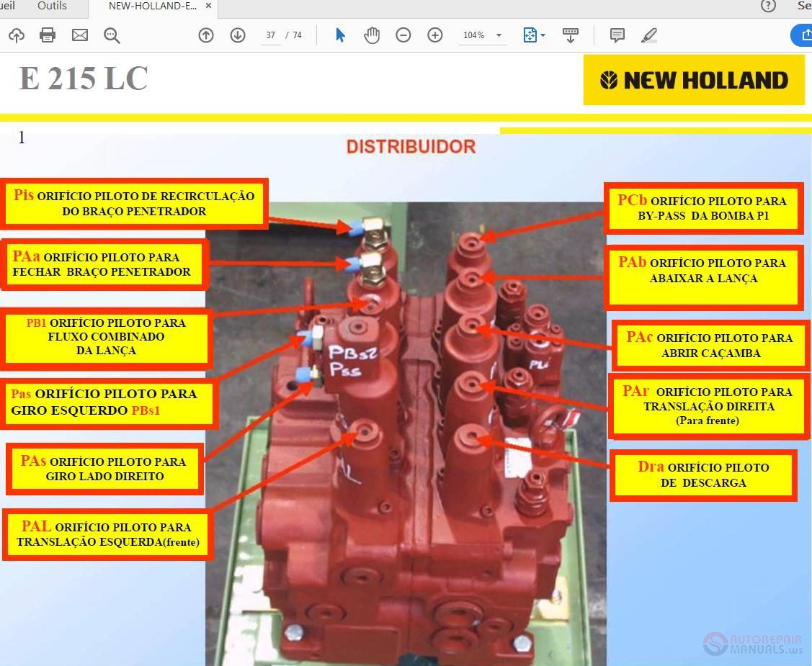Print the document using the printer icon
Viewport: 812px width, 666px height.
click(48, 35)
